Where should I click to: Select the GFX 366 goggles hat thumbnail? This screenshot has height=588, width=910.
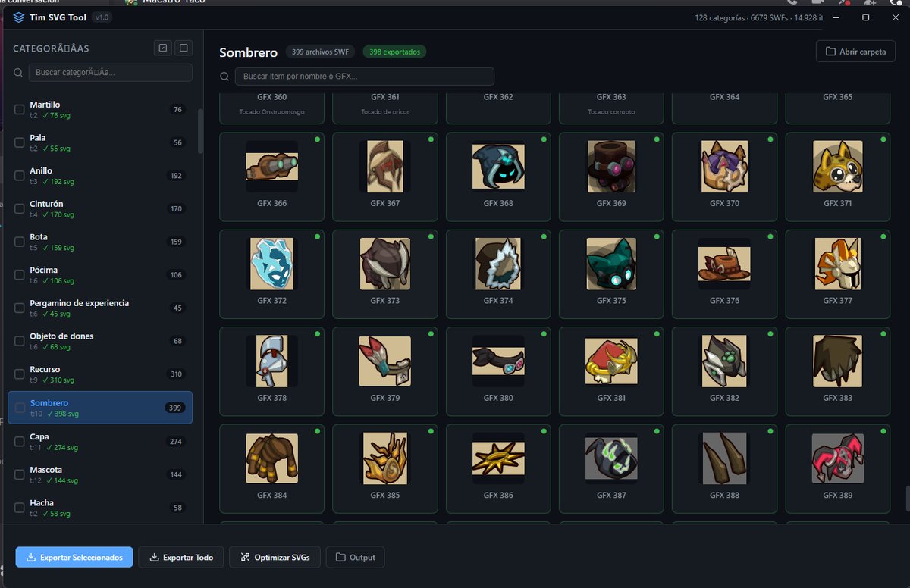[271, 167]
